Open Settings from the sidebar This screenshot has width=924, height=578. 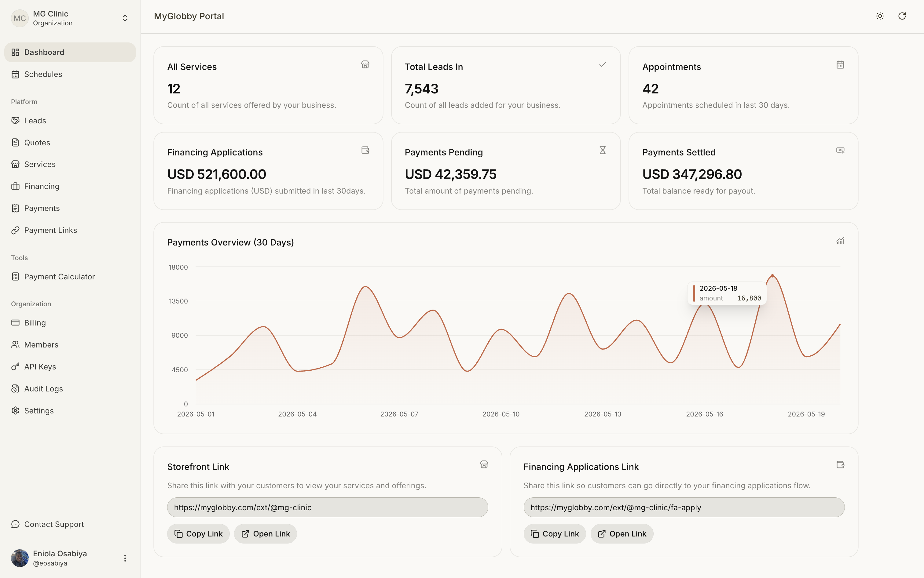[x=70, y=411]
